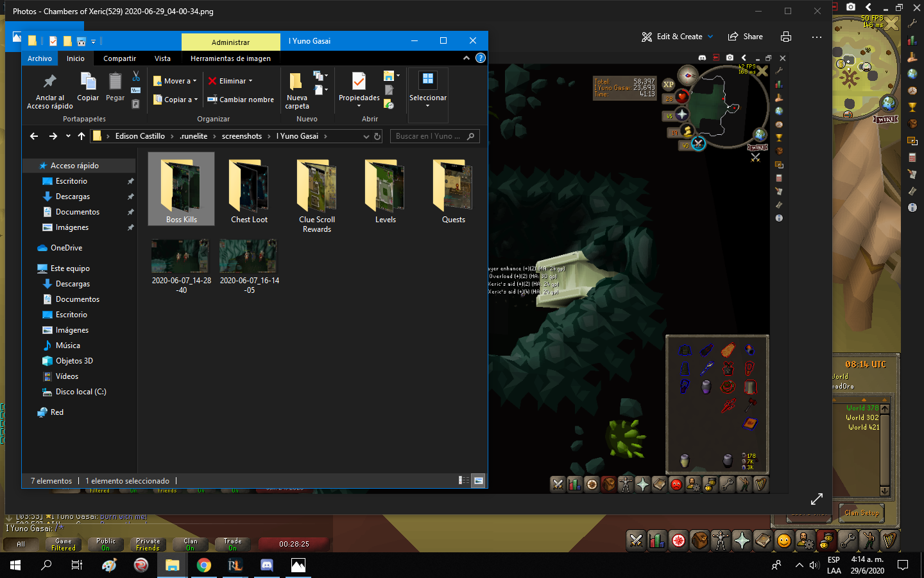Open Mover a dropdown

(x=175, y=81)
